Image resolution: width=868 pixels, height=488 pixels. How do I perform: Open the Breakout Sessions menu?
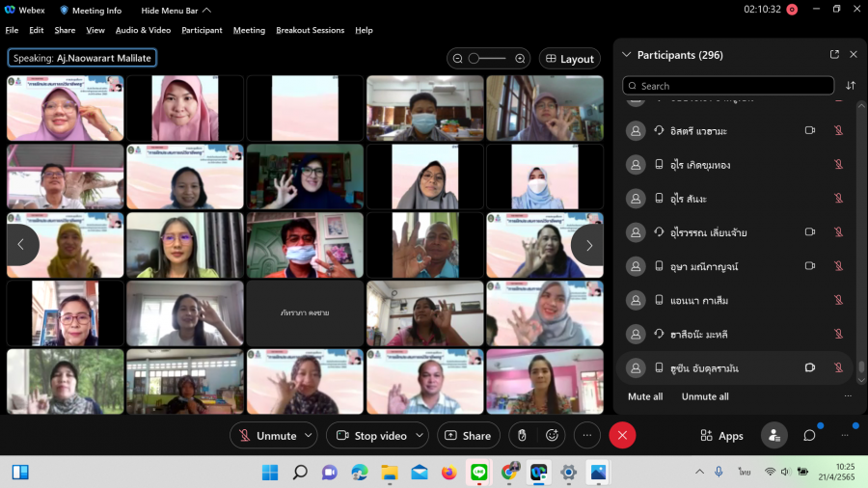pos(310,30)
